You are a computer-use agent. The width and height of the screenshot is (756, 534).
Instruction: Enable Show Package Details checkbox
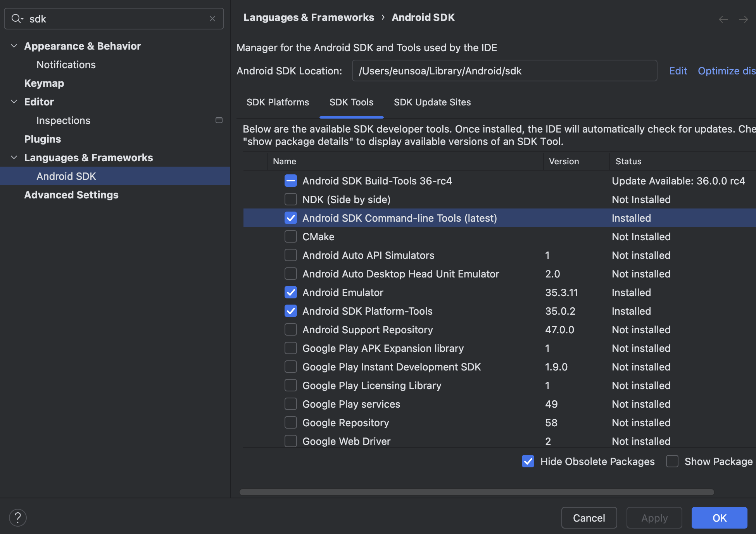coord(672,461)
